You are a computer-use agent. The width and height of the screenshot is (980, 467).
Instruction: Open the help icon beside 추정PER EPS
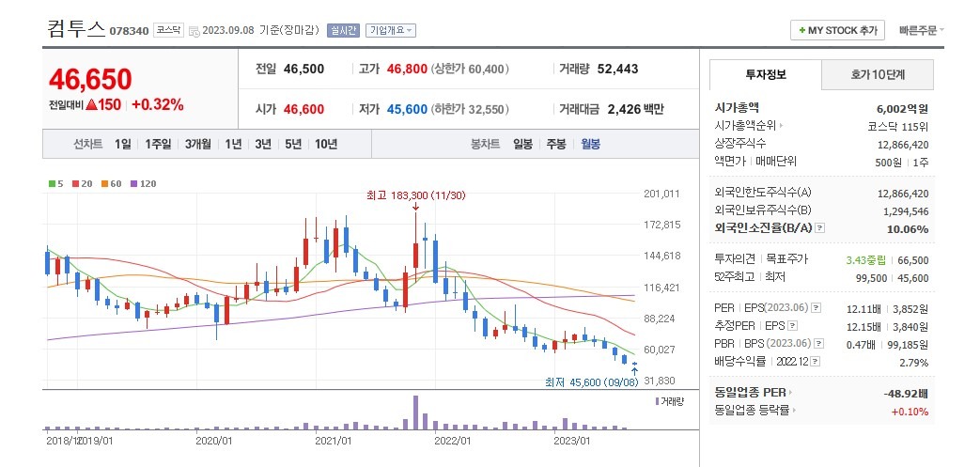pyautogui.click(x=792, y=326)
